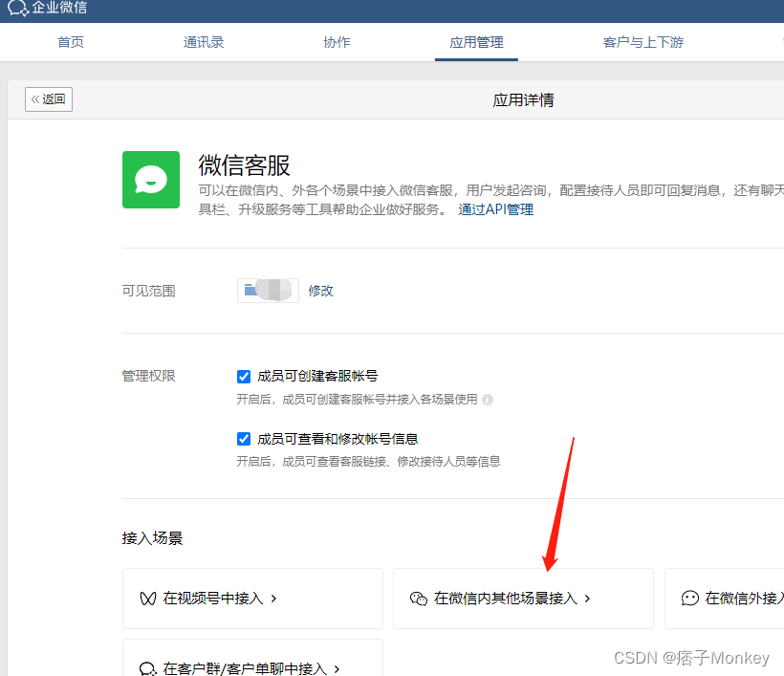Image resolution: width=784 pixels, height=676 pixels.
Task: Open the 在微信外接入 card
Action: click(725, 599)
